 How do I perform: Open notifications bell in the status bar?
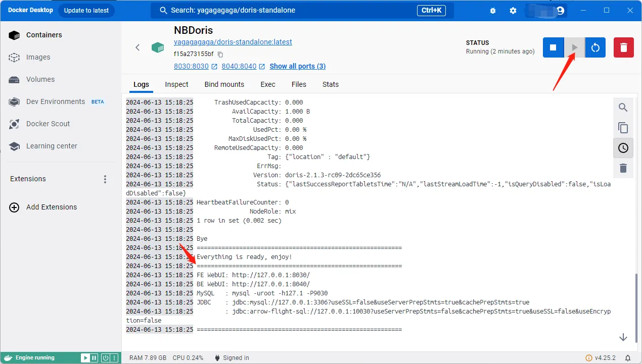pyautogui.click(x=628, y=358)
